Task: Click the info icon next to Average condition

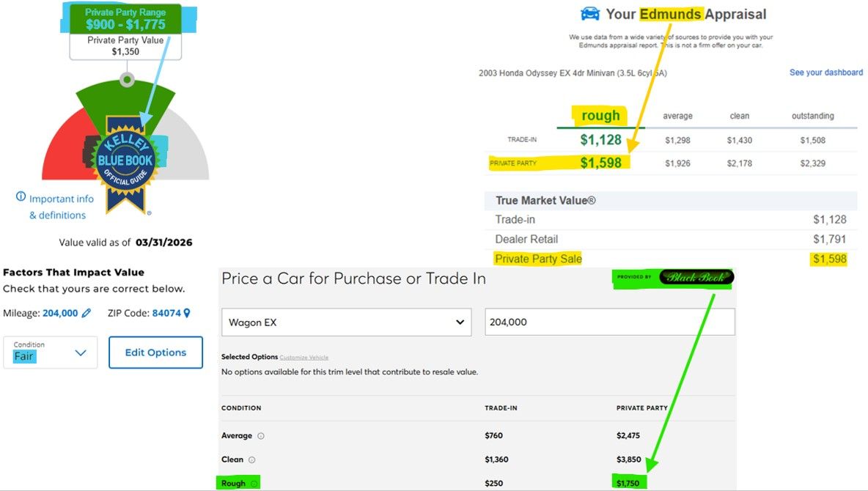Action: [261, 436]
